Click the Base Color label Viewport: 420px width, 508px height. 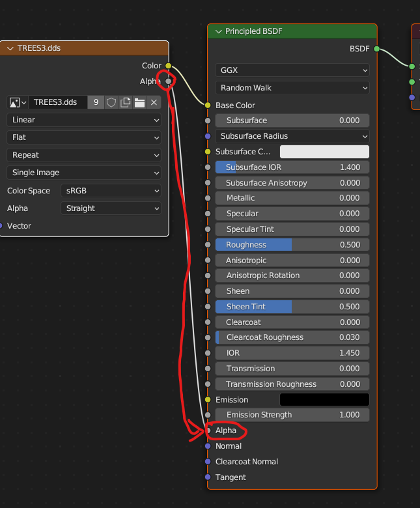point(235,106)
